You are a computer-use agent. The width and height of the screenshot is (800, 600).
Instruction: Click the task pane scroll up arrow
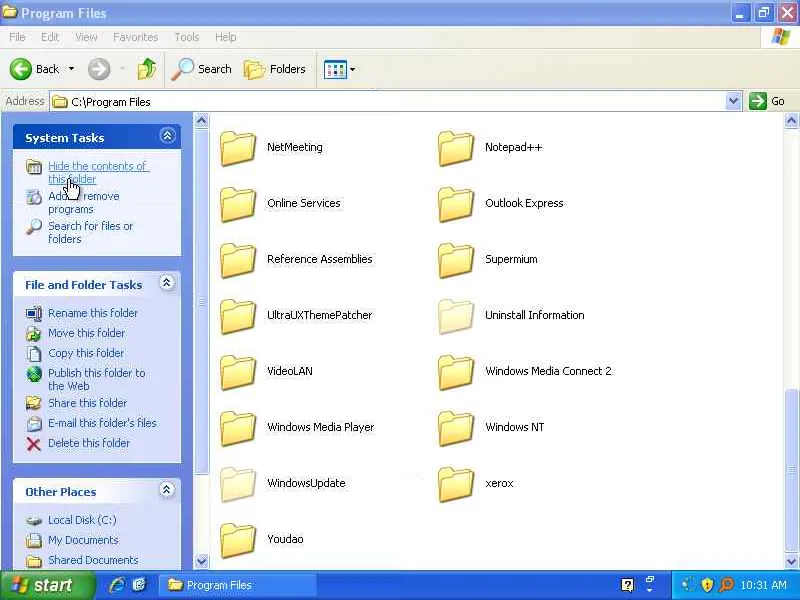point(202,121)
